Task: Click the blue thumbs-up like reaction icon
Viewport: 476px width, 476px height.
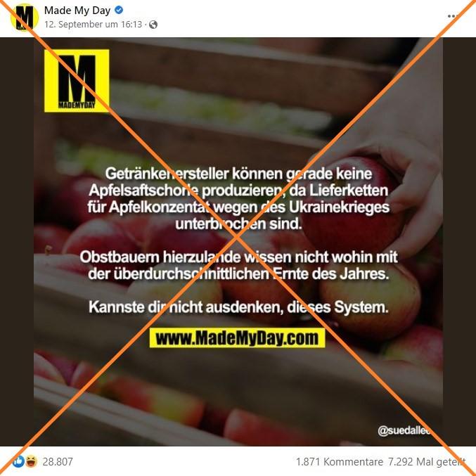Action: (x=19, y=462)
